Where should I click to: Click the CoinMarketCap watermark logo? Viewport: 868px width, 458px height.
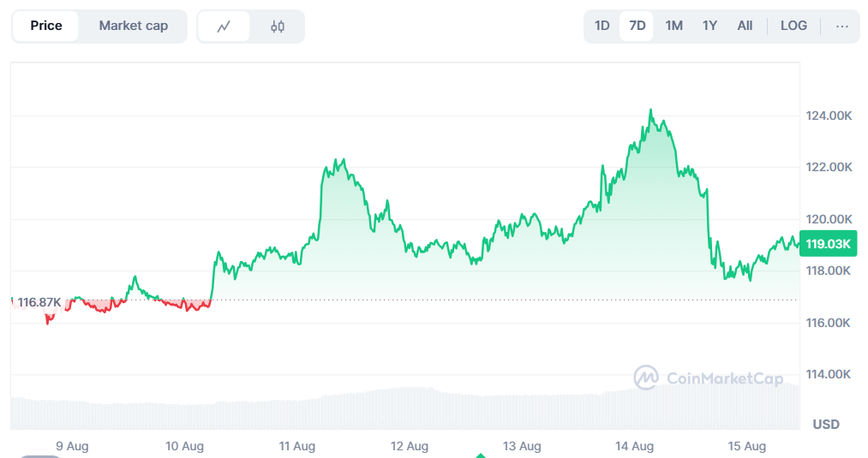(x=708, y=378)
